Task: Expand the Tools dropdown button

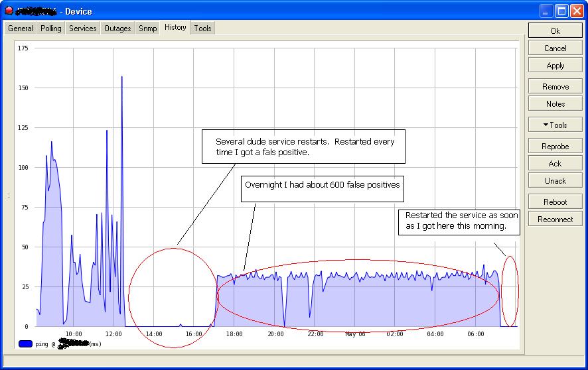Action: tap(555, 125)
